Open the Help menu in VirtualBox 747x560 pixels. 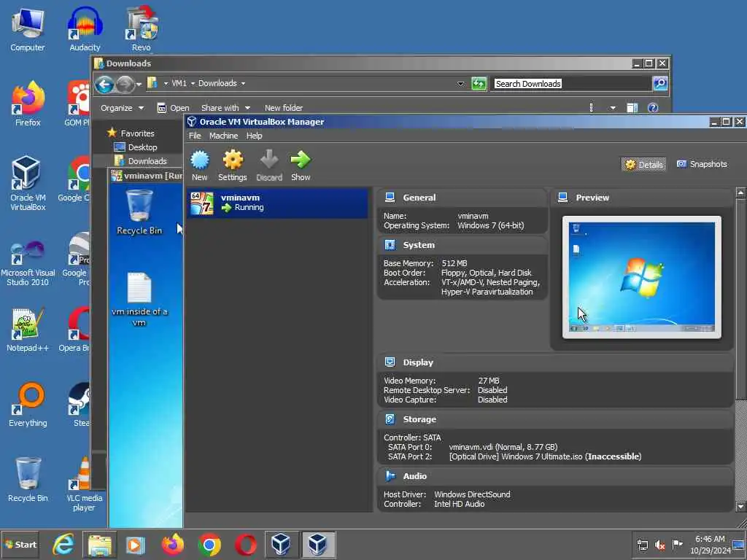(x=254, y=136)
